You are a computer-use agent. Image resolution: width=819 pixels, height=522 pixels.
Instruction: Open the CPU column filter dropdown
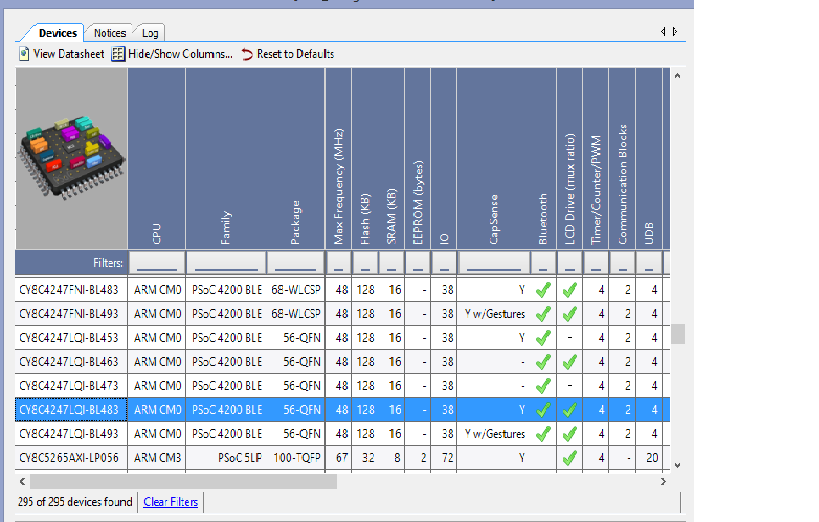click(156, 264)
